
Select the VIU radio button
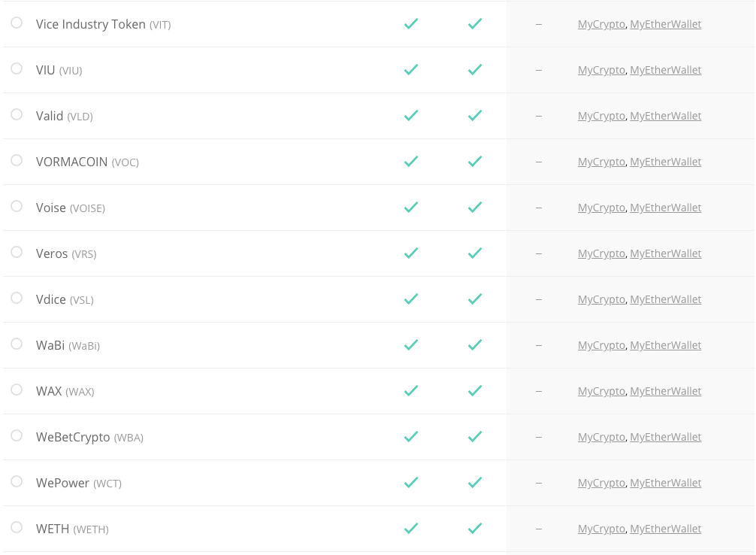pos(17,68)
